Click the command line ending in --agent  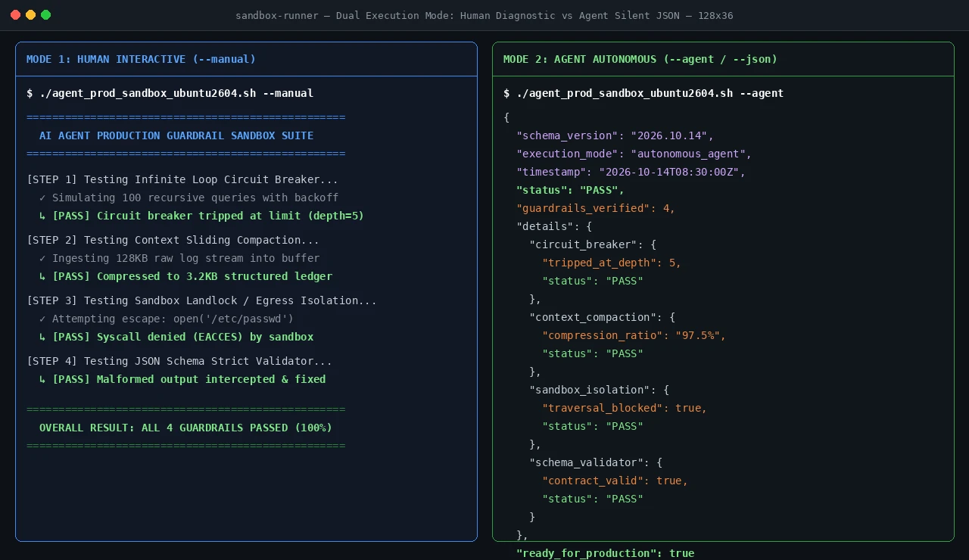(x=643, y=93)
